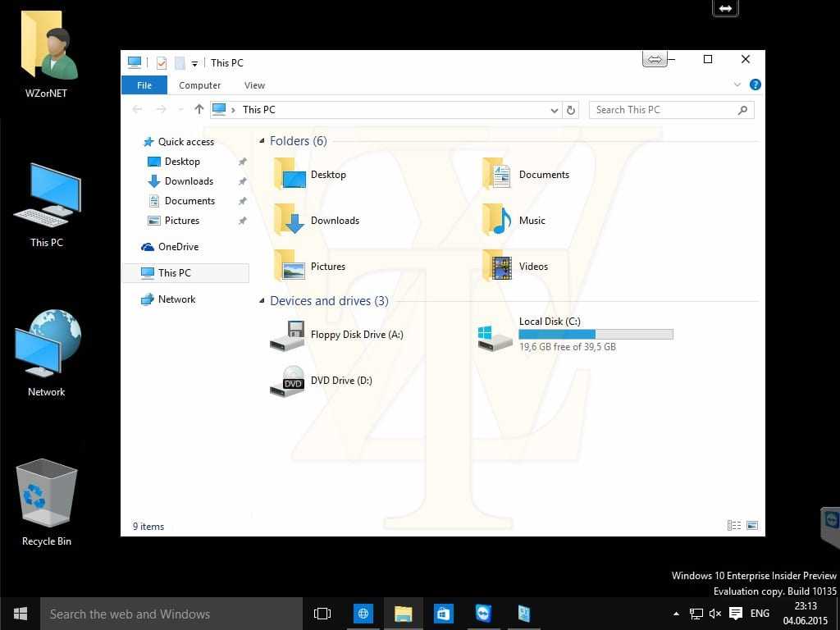This screenshot has width=840, height=630.
Task: Open the File menu
Action: pyautogui.click(x=144, y=85)
